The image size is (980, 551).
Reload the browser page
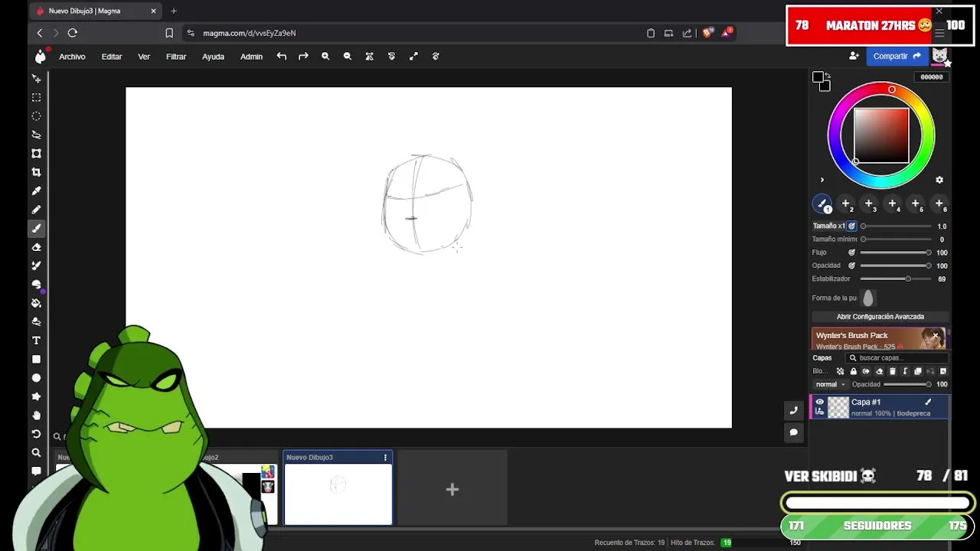[x=73, y=33]
